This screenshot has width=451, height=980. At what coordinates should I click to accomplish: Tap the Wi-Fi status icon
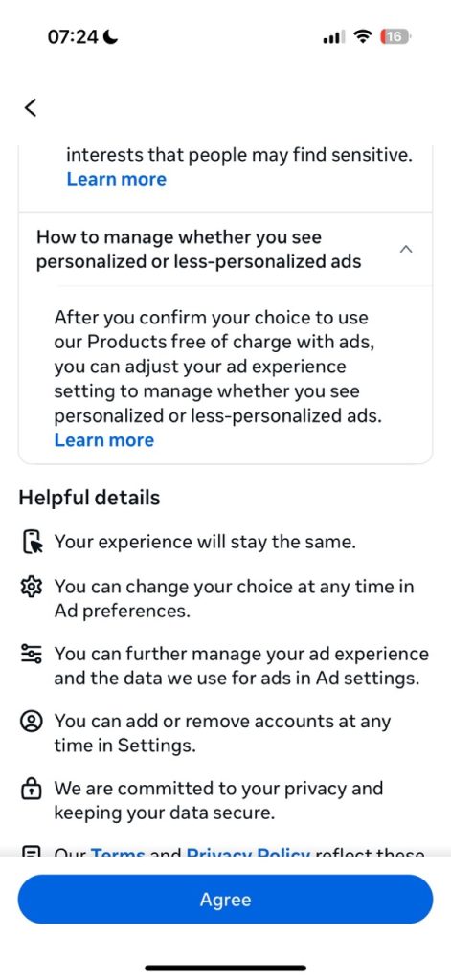pyautogui.click(x=362, y=37)
